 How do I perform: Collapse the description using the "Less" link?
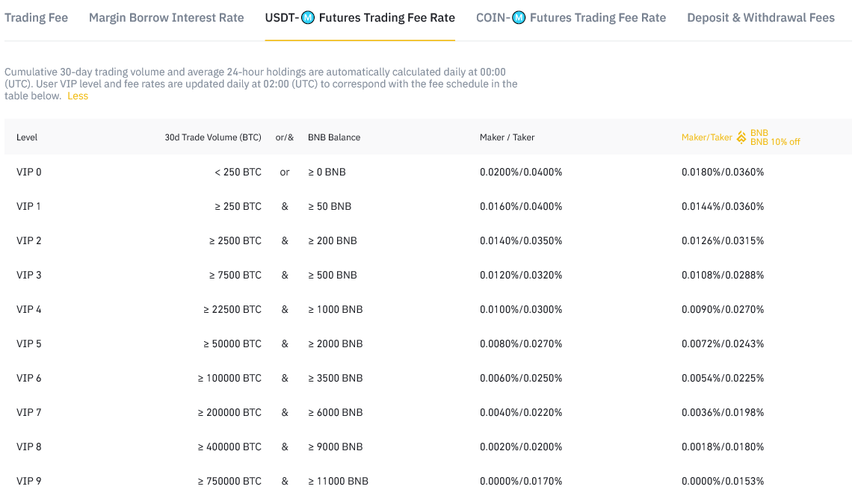pos(77,96)
